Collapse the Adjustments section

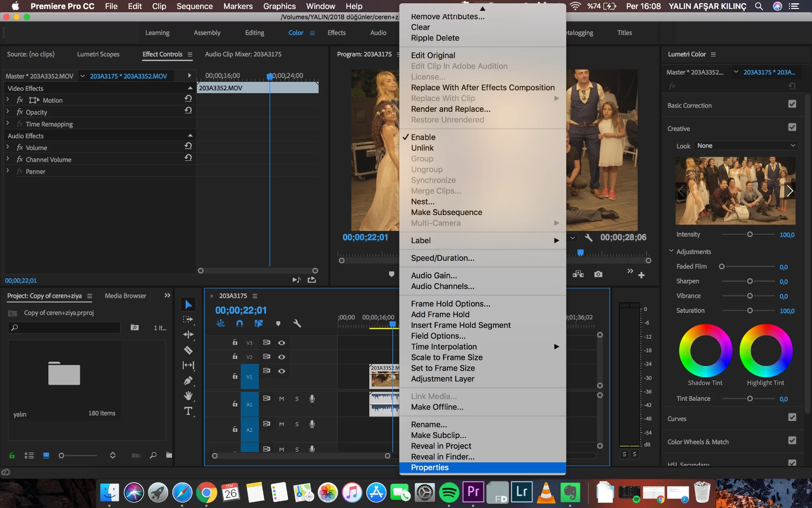click(671, 251)
